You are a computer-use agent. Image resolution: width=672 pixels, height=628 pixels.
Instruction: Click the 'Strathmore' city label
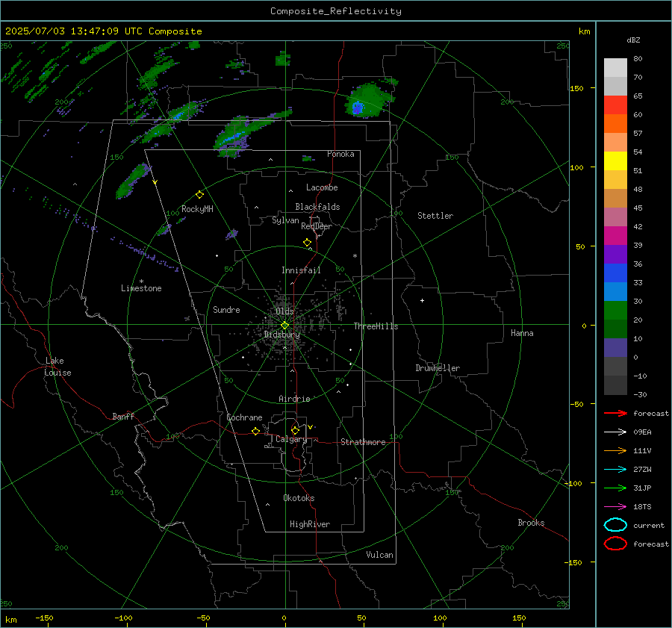click(x=363, y=442)
